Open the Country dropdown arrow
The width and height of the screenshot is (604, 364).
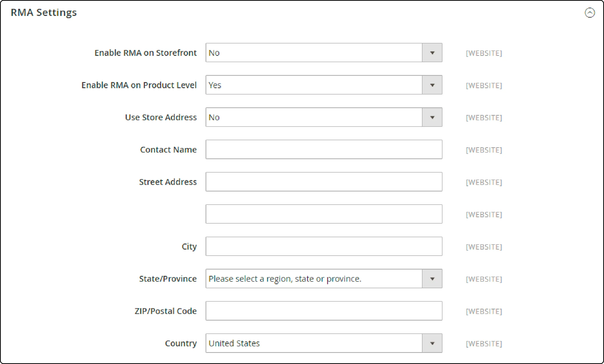coord(432,343)
